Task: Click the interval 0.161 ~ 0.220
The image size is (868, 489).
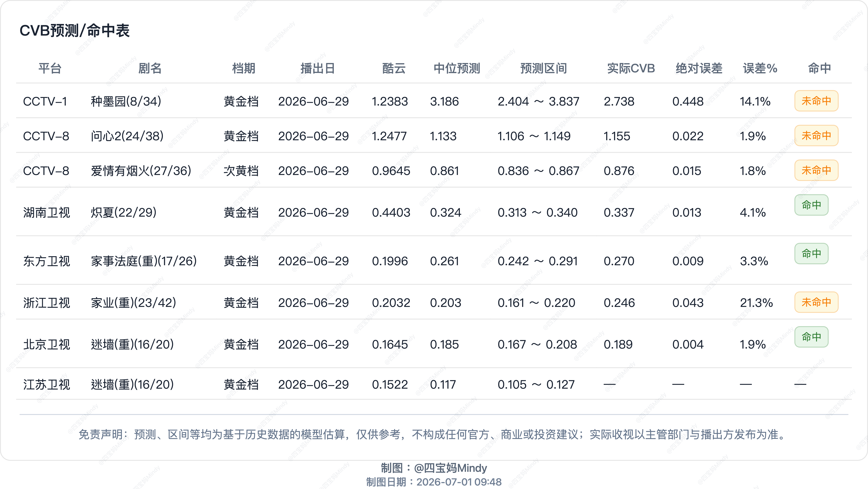Action: click(536, 303)
